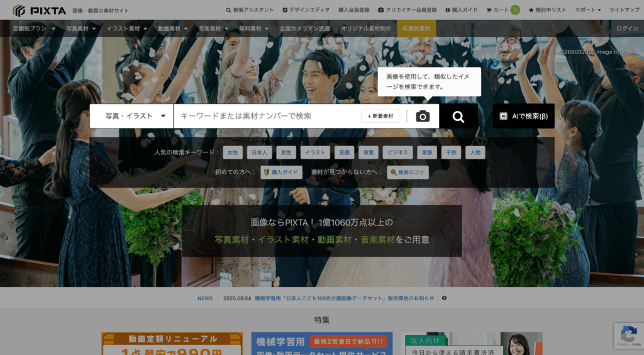Open the 検討中リスト favorites star
644x355 pixels.
click(547, 10)
